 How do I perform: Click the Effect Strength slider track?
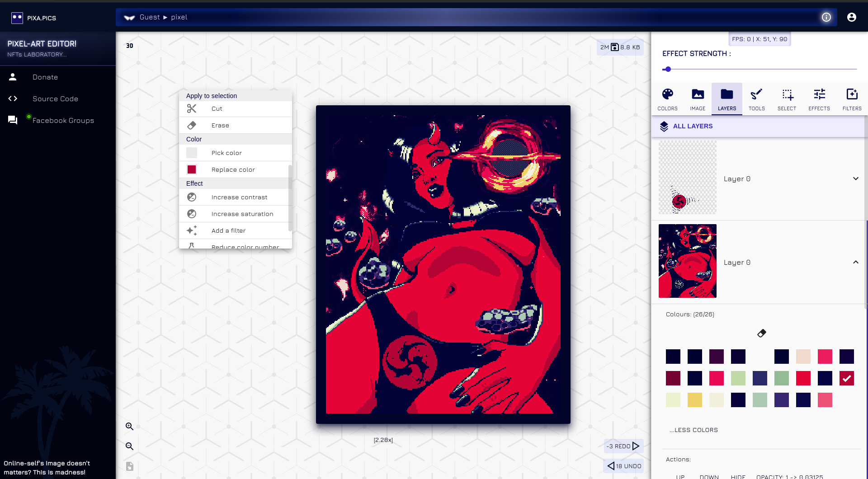(759, 69)
